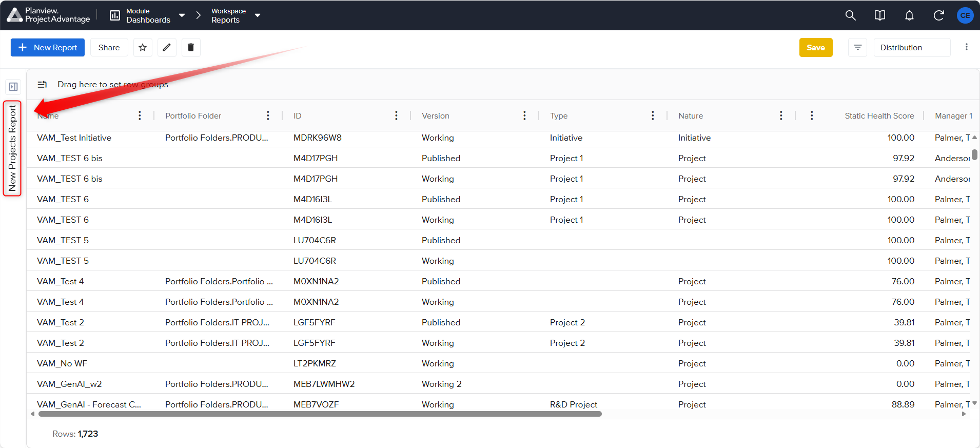Open the column menu before Static Health Score
Viewport: 980px width, 448px height.
(x=812, y=115)
